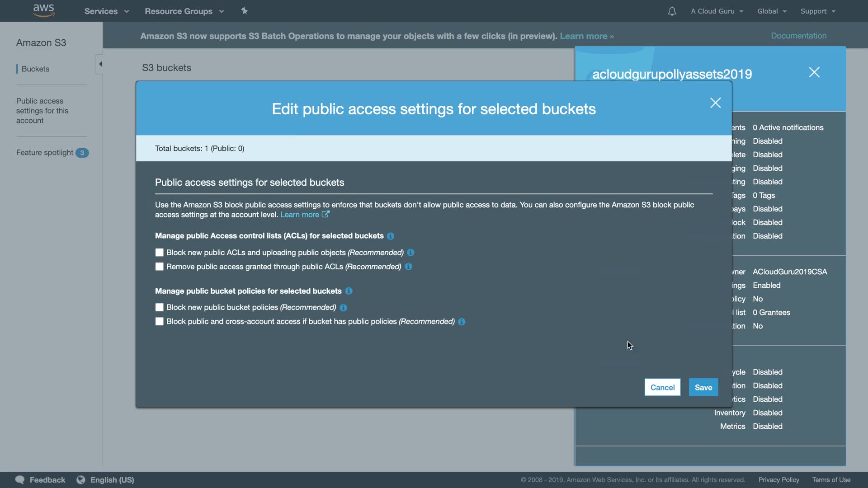Check Remove public access granted through ACLs
Image resolution: width=868 pixels, height=488 pixels.
tap(159, 267)
